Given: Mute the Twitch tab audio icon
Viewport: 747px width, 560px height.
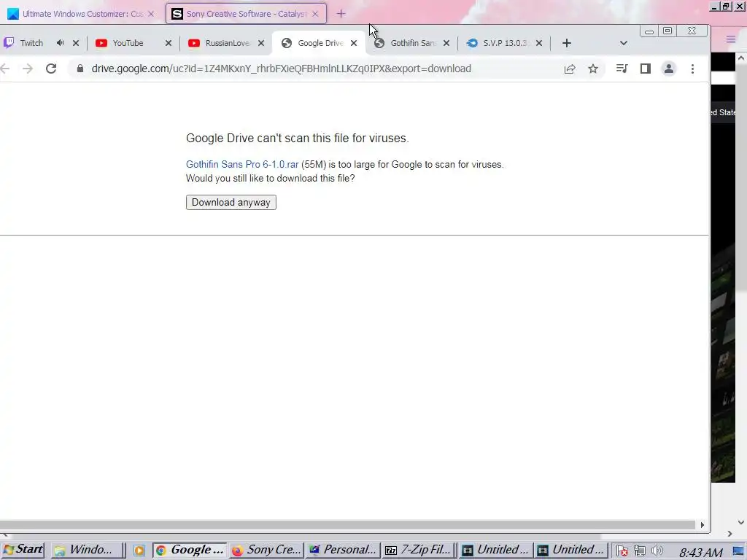Looking at the screenshot, I should click(60, 43).
